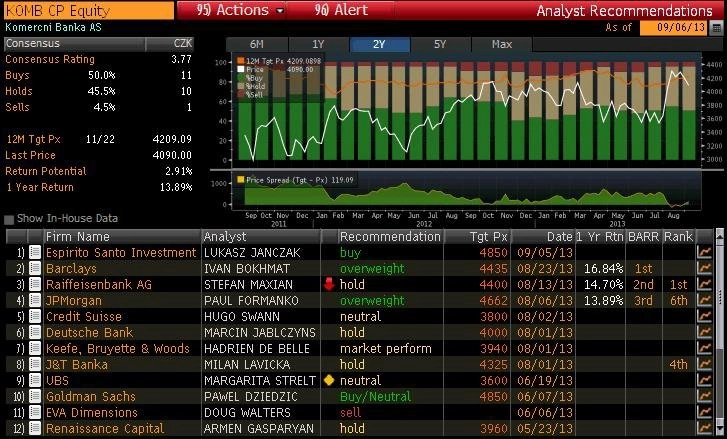Click the white Price legend swatch
Viewport: 727px width, 439px height.
pos(241,69)
